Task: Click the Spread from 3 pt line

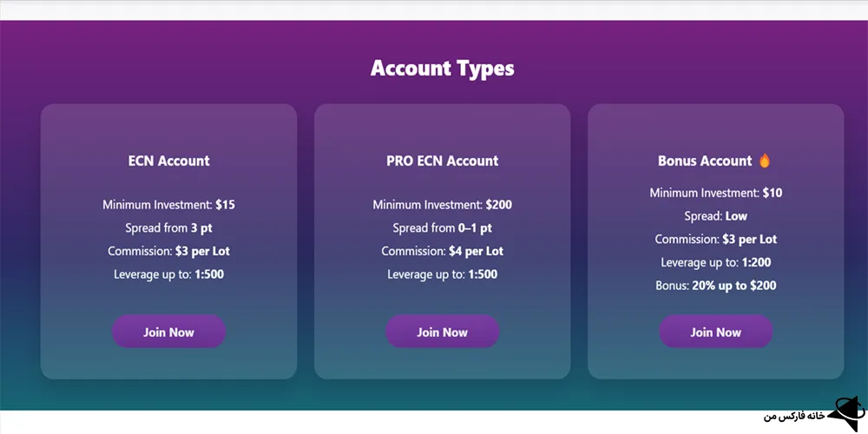Action: click(168, 228)
